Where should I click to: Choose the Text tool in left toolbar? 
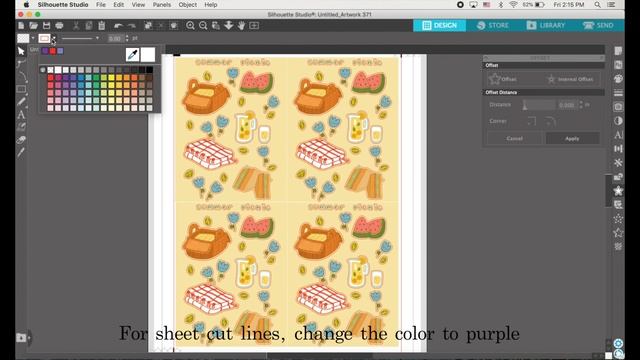click(x=21, y=115)
